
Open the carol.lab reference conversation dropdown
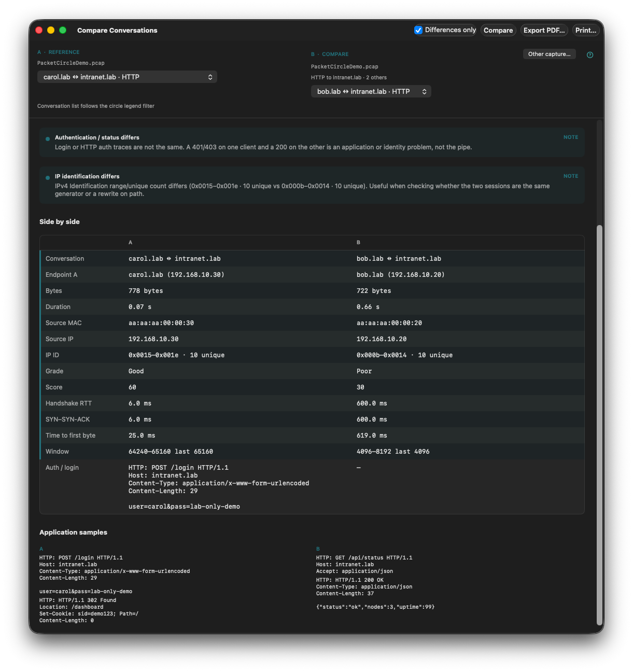pyautogui.click(x=127, y=77)
